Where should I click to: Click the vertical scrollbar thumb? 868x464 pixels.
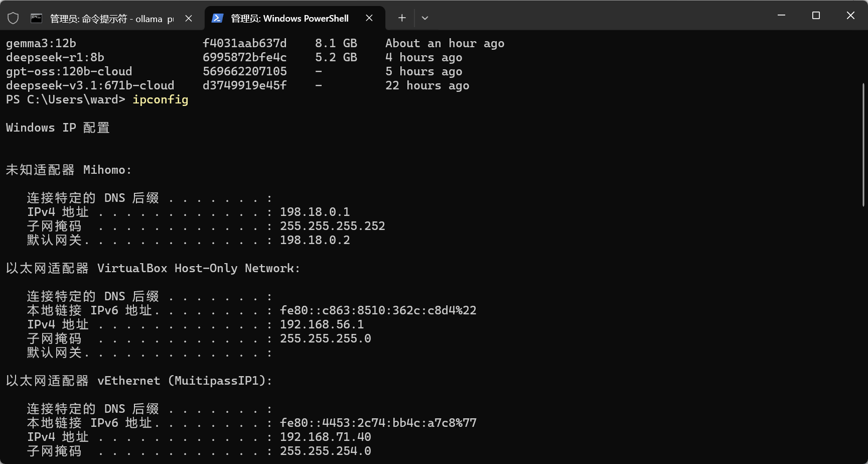[863, 145]
